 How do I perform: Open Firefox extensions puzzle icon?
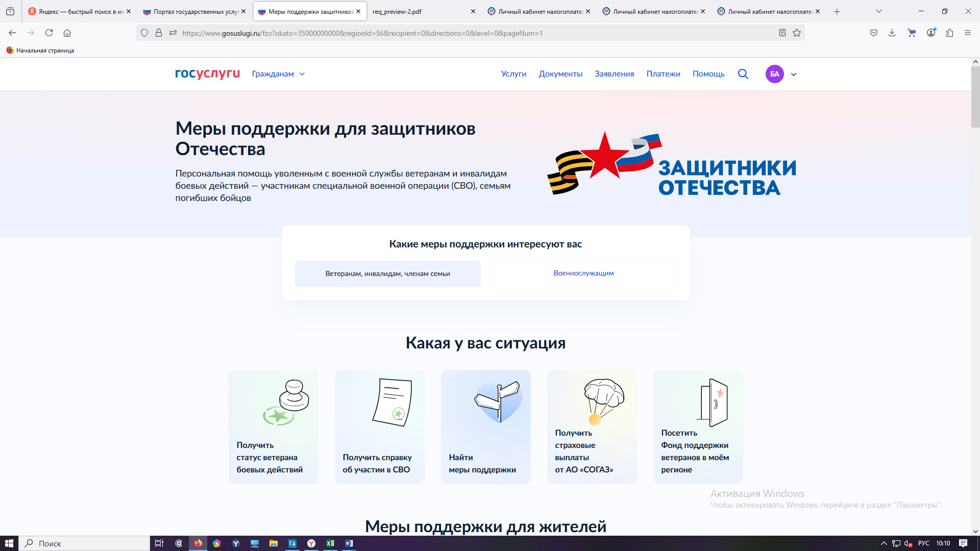point(949,33)
